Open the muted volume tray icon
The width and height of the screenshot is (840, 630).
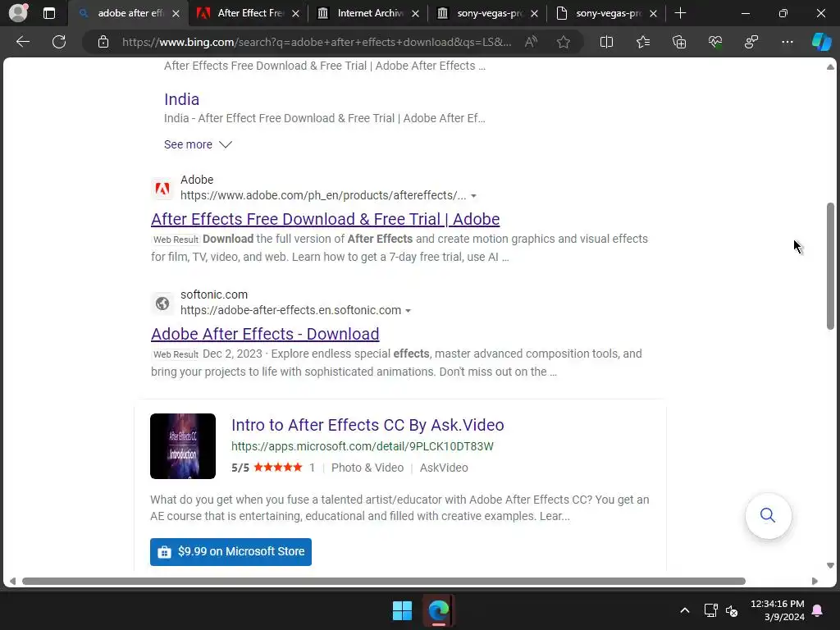click(x=732, y=610)
